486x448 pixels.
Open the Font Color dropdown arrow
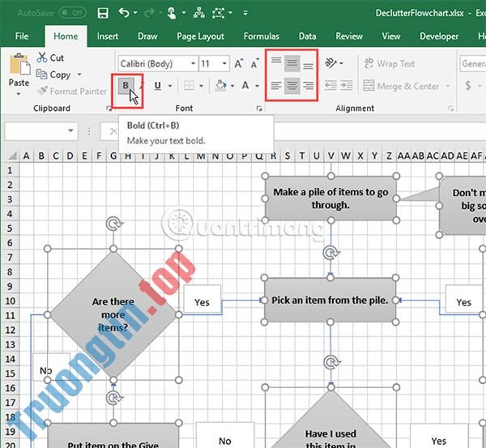[x=258, y=86]
